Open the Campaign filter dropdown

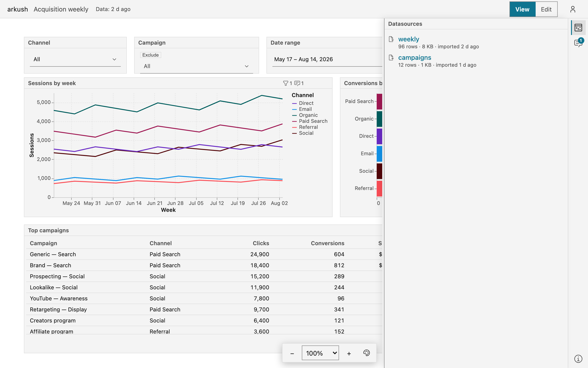(197, 66)
